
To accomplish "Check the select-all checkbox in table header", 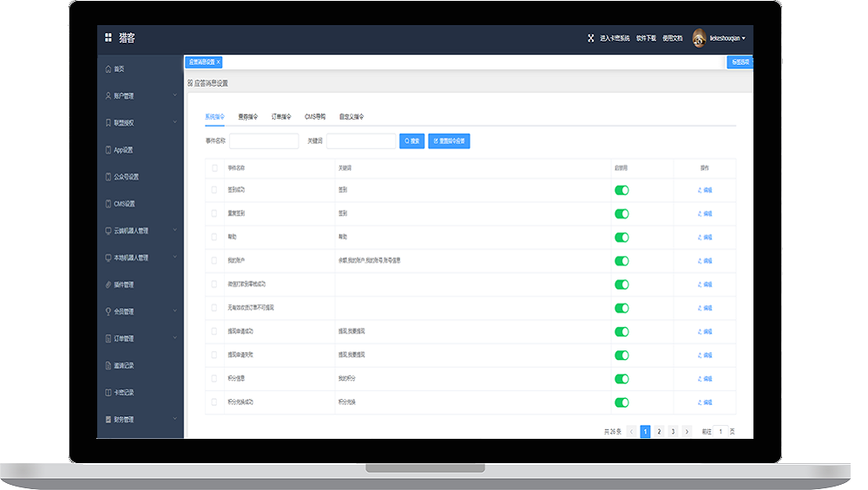I will click(x=214, y=168).
